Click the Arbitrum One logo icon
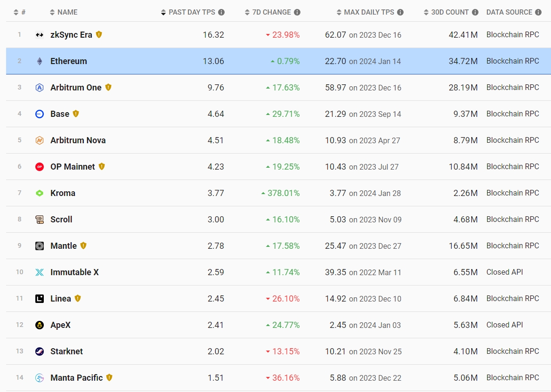The width and height of the screenshot is (551, 392). click(x=40, y=88)
